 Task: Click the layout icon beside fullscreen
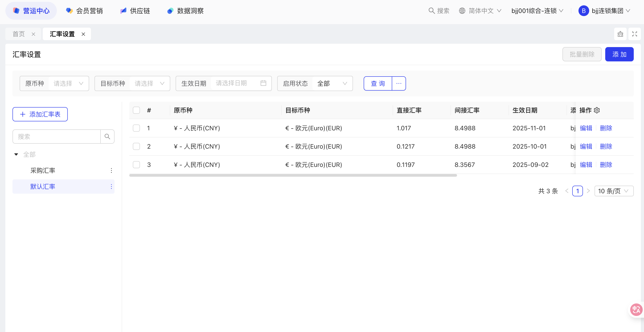tap(620, 34)
